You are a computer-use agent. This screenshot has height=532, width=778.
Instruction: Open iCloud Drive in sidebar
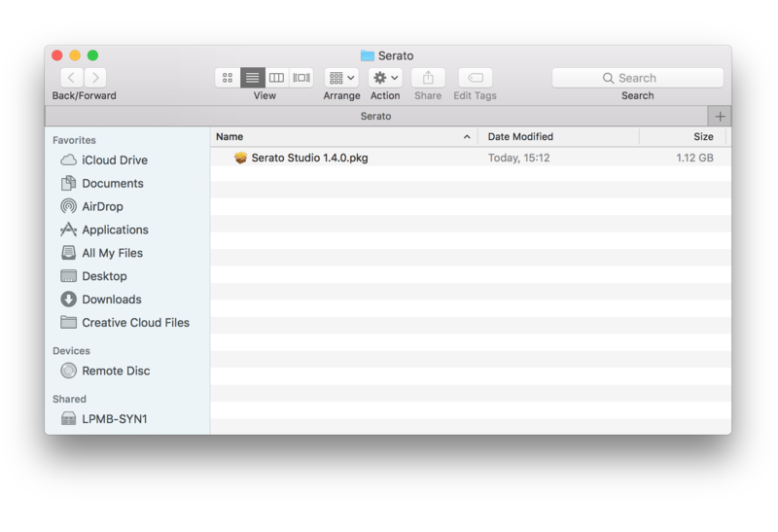(x=114, y=160)
